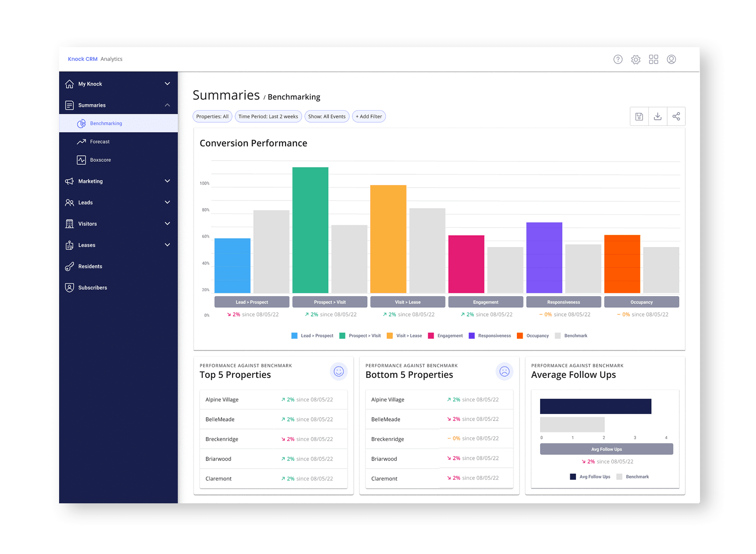Open the Leads section icon
This screenshot has width=756, height=554.
coord(70,202)
